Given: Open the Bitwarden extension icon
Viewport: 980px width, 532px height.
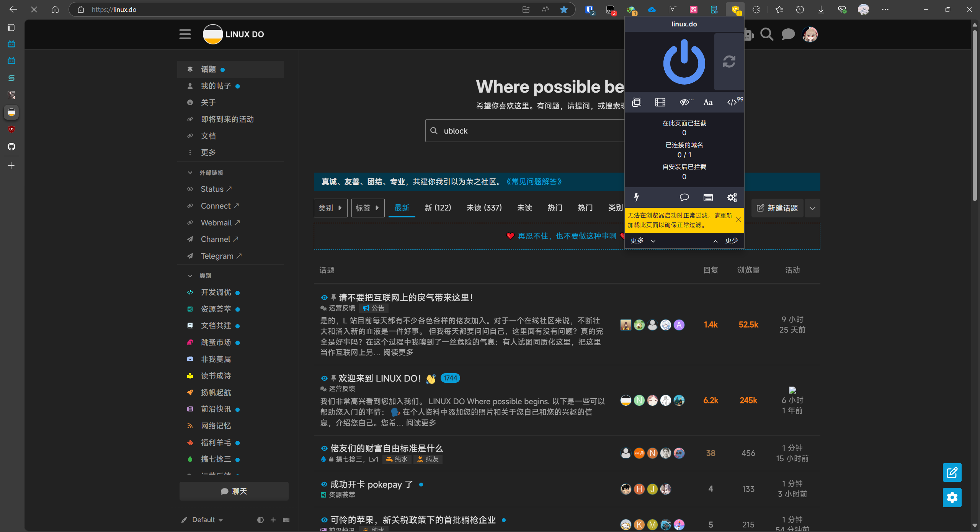Looking at the screenshot, I should [590, 10].
